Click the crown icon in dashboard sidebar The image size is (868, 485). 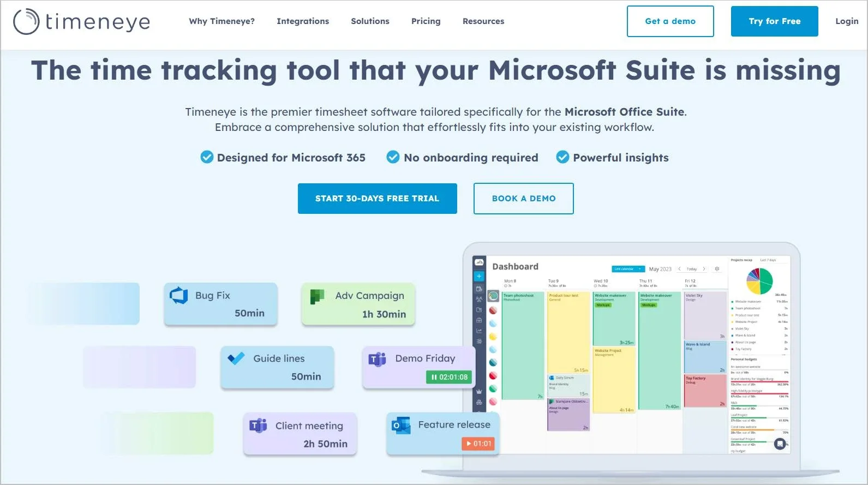[x=479, y=392]
